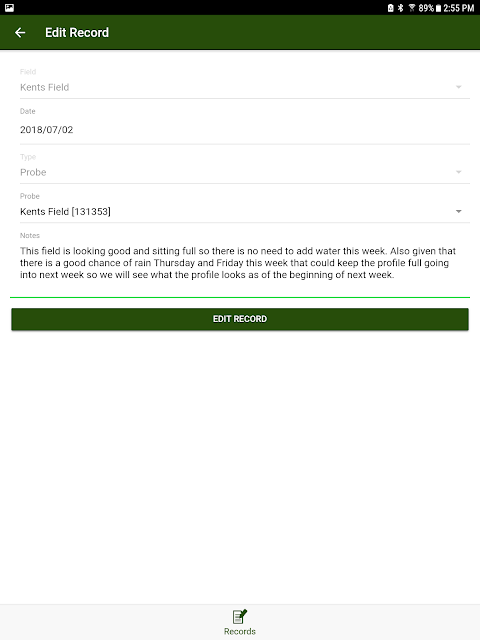Tap the Wi-Fi signal icon in status bar
480x640 pixels.
click(x=412, y=8)
